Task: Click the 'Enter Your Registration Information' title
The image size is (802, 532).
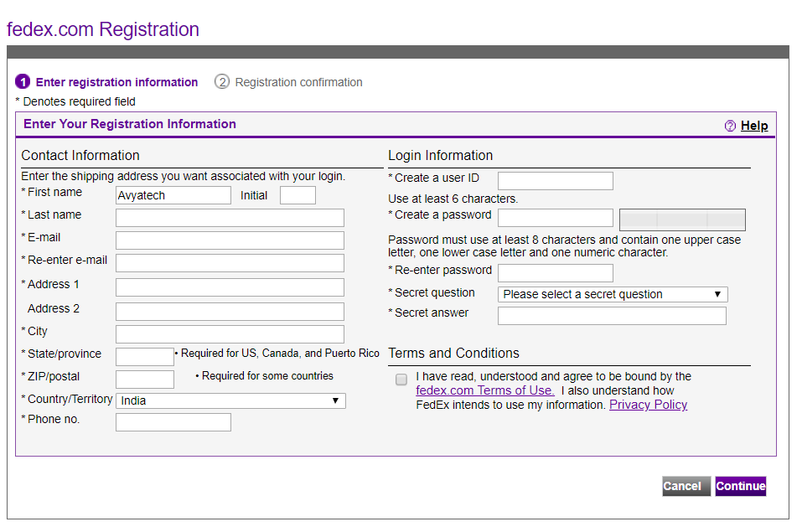Action: point(130,124)
